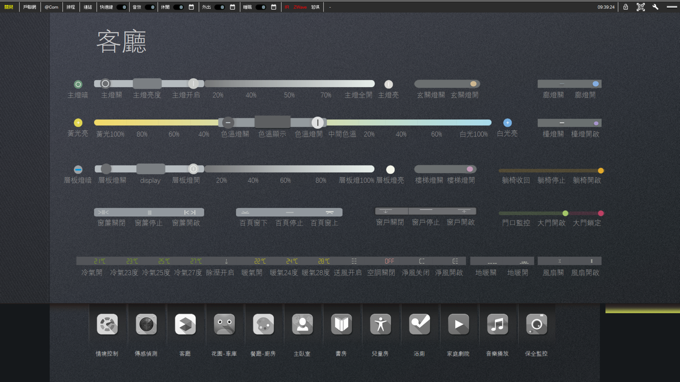Select the 客廳 living room icon in bottom dock
The image size is (680, 382).
185,324
